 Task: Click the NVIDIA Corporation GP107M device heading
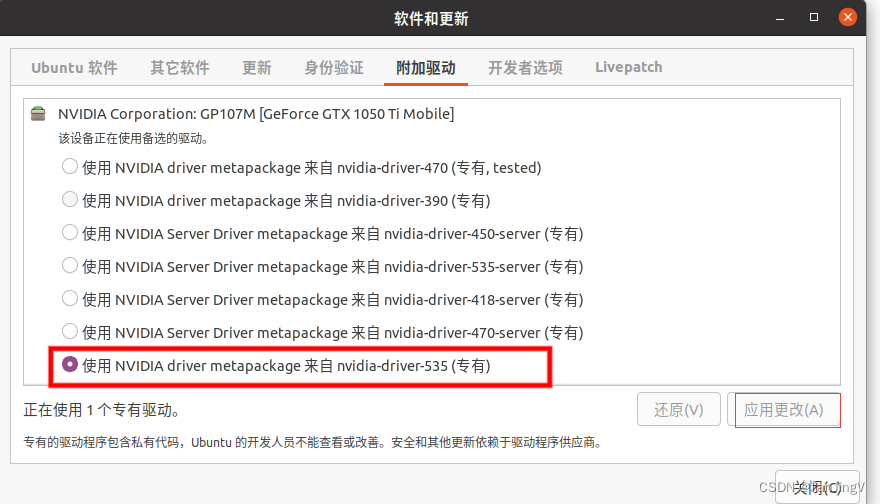pos(256,114)
